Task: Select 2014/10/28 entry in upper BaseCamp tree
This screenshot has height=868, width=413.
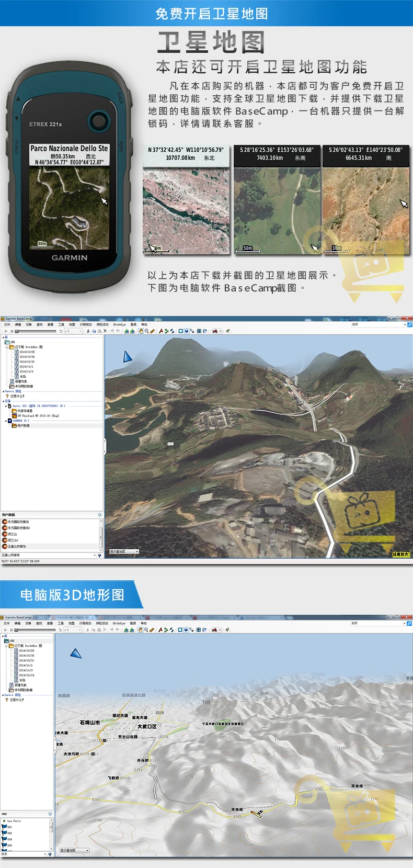Action: [25, 352]
